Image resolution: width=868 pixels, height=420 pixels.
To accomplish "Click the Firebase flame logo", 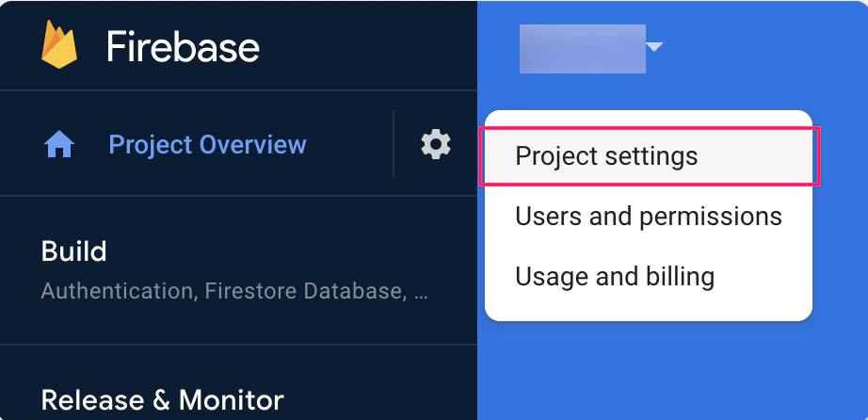I will click(59, 44).
